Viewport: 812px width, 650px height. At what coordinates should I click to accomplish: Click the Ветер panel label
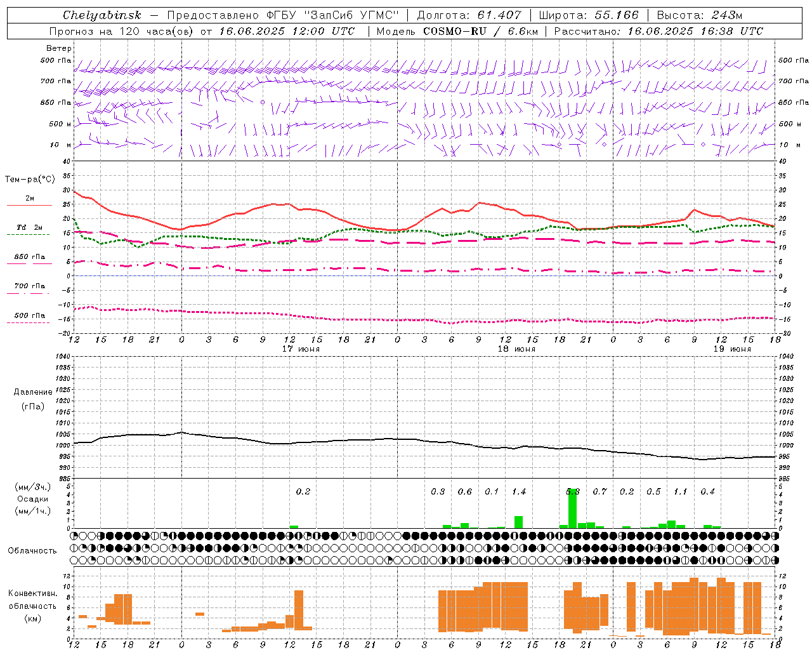point(59,48)
